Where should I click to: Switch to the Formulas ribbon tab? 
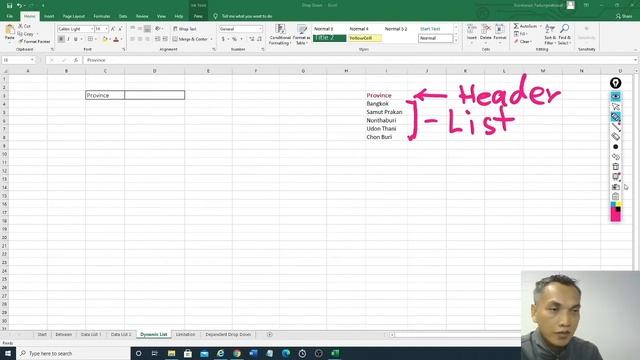tap(102, 16)
